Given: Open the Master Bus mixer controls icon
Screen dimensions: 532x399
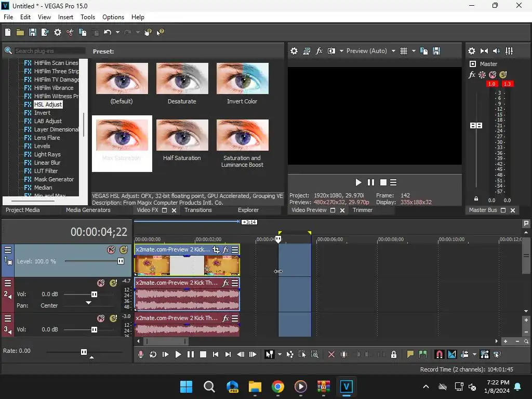Looking at the screenshot, I should point(509,51).
